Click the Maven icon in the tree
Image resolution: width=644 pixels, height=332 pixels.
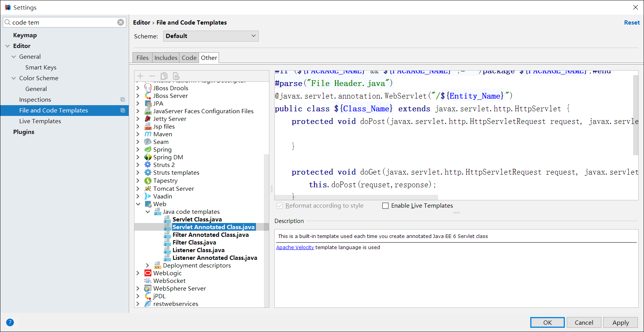[148, 134]
